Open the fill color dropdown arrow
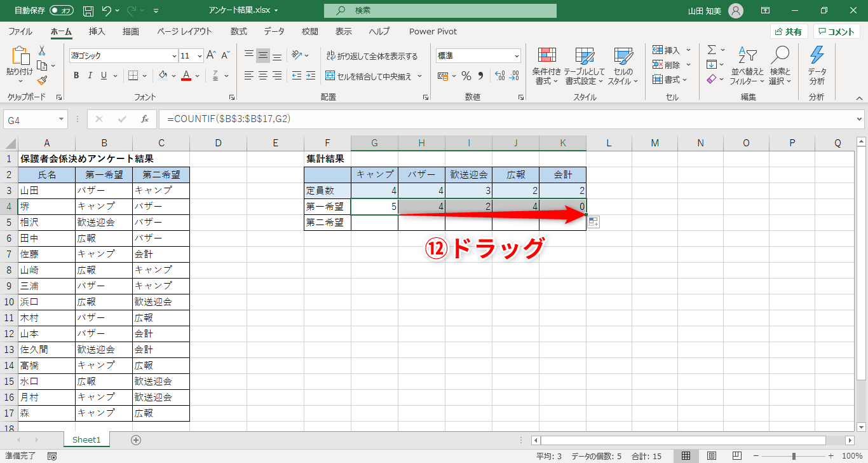868x463 pixels. click(174, 76)
